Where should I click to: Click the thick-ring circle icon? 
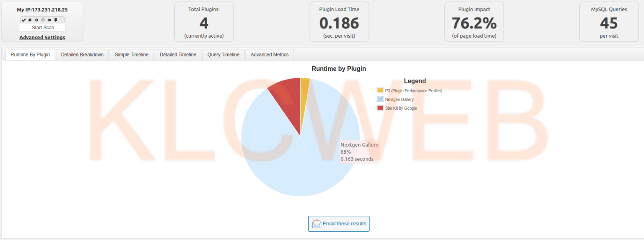click(36, 20)
